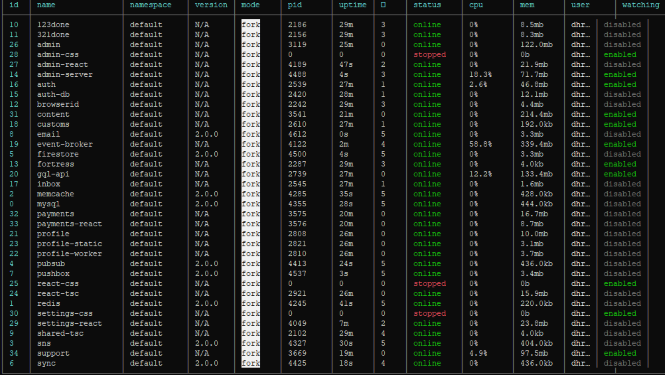Click version 2.0.0 of firestore
665x375 pixels.
tap(207, 154)
